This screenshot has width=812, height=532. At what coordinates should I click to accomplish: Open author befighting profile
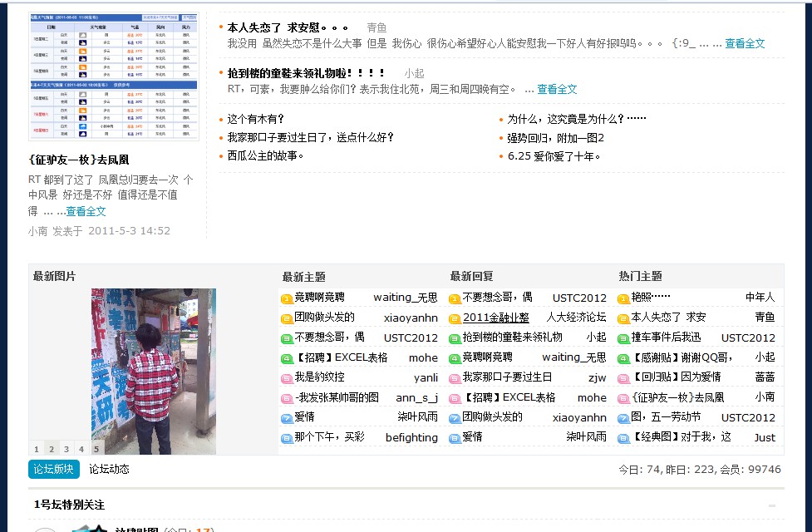(411, 437)
